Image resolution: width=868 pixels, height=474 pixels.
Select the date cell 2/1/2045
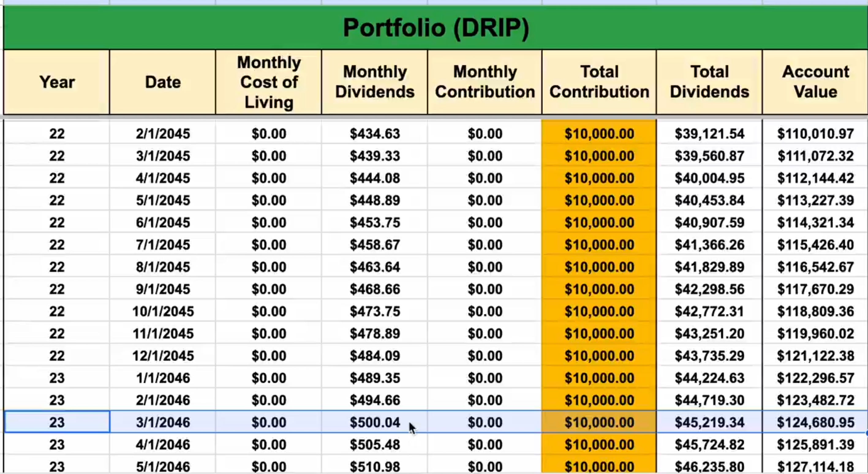(x=163, y=134)
